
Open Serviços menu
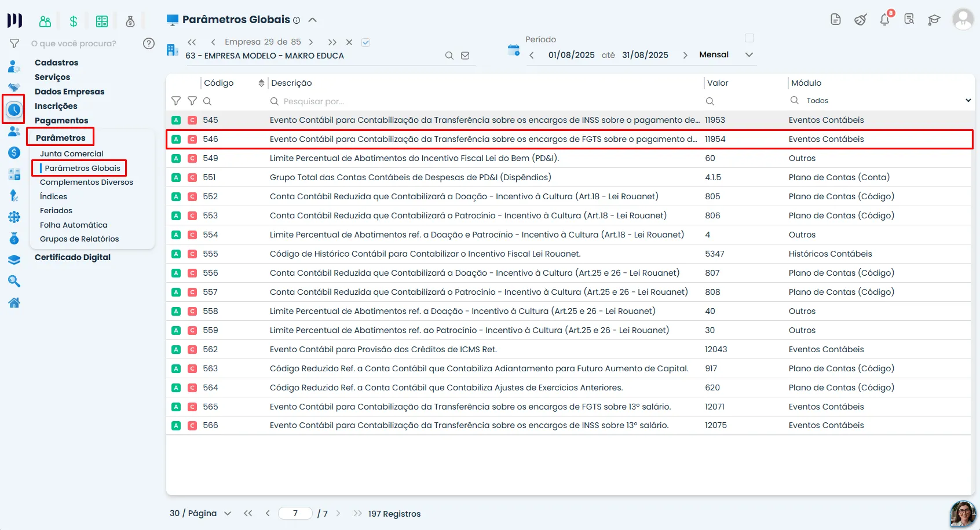coord(52,77)
